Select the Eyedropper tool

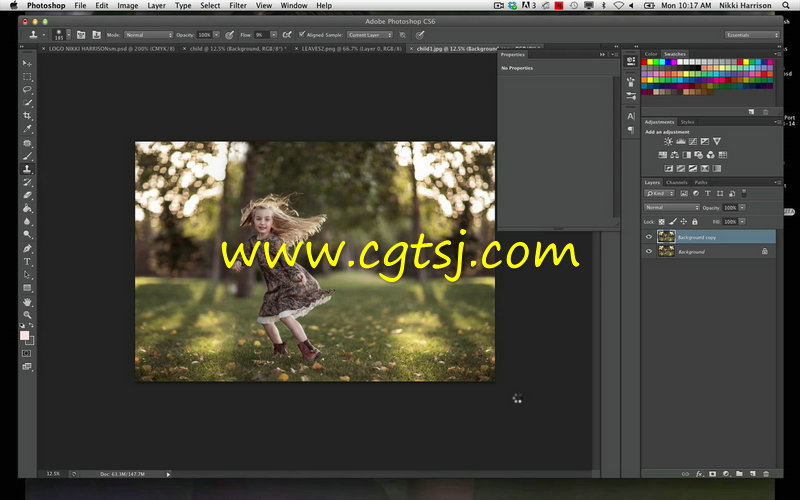point(27,130)
